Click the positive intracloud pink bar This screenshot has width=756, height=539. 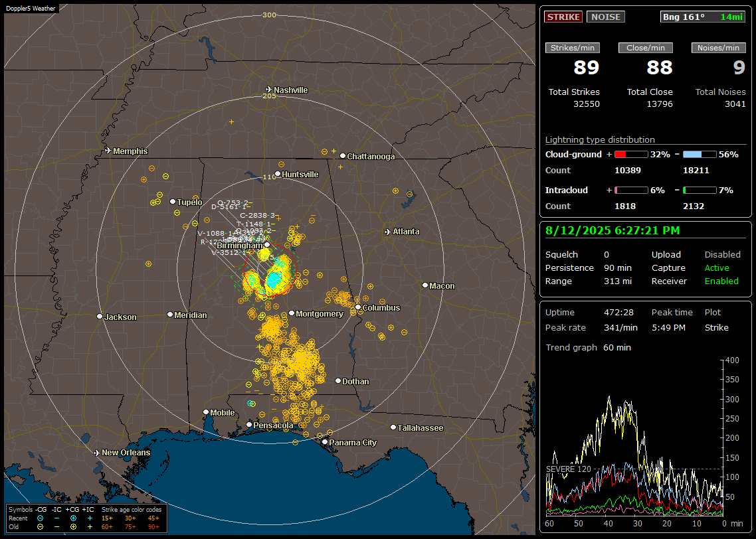pos(632,191)
